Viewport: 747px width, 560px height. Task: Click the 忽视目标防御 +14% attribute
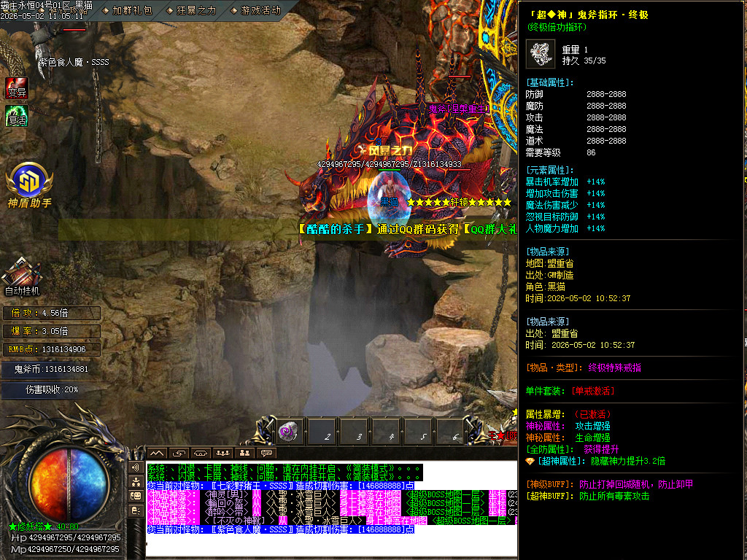pyautogui.click(x=565, y=217)
